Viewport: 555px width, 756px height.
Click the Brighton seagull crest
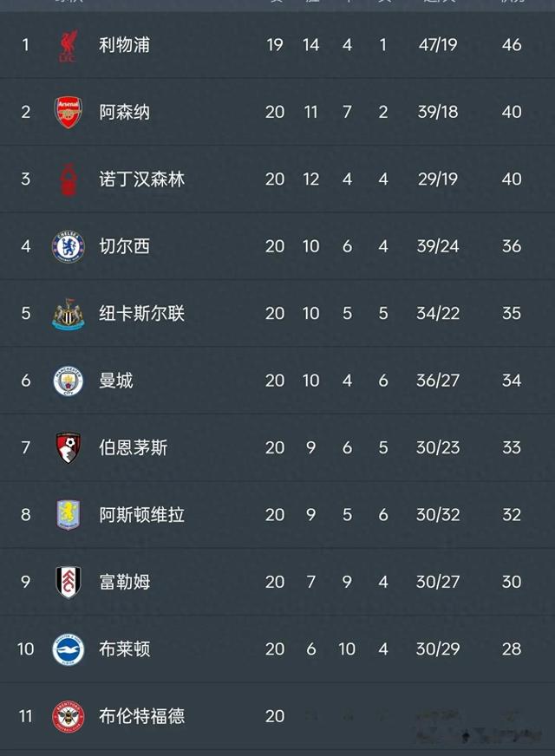[x=68, y=649]
